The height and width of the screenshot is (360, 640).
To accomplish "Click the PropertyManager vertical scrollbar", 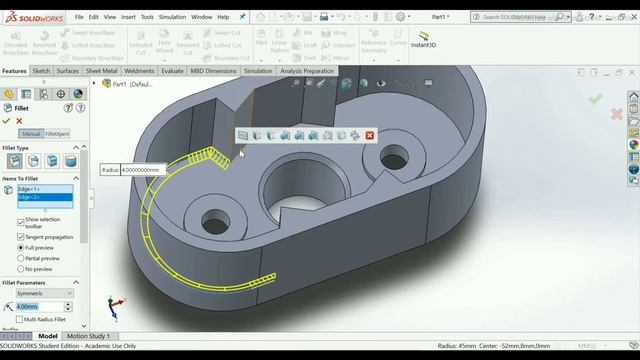I will tap(84, 196).
